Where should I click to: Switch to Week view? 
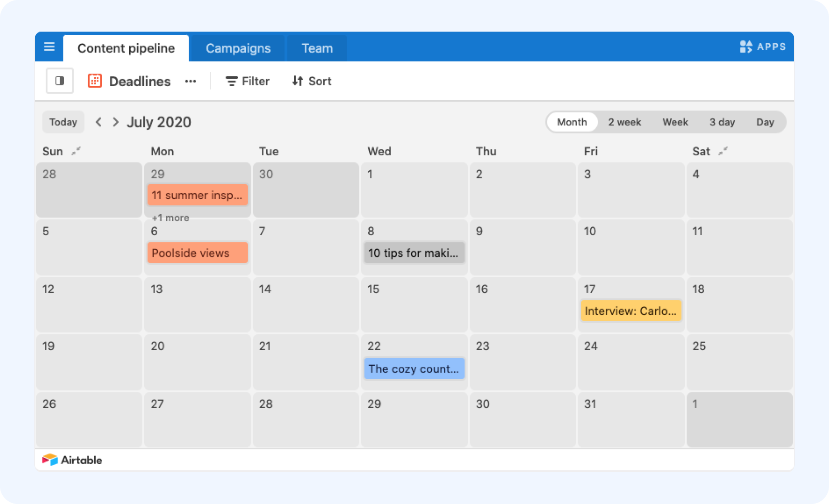[675, 122]
